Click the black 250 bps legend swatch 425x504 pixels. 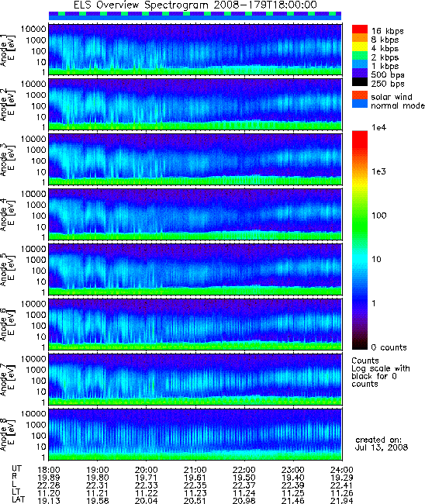pyautogui.click(x=360, y=81)
